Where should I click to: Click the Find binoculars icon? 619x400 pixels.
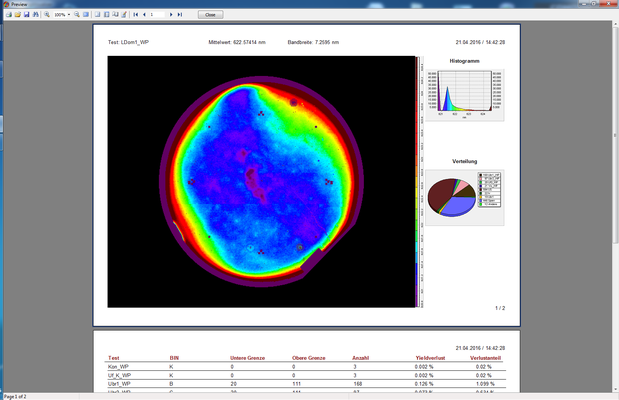click(37, 15)
